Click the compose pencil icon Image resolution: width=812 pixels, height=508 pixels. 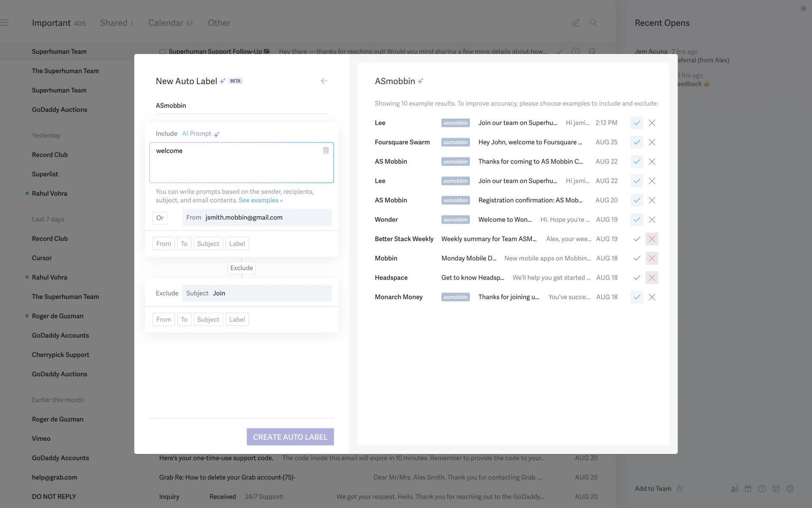tap(576, 23)
